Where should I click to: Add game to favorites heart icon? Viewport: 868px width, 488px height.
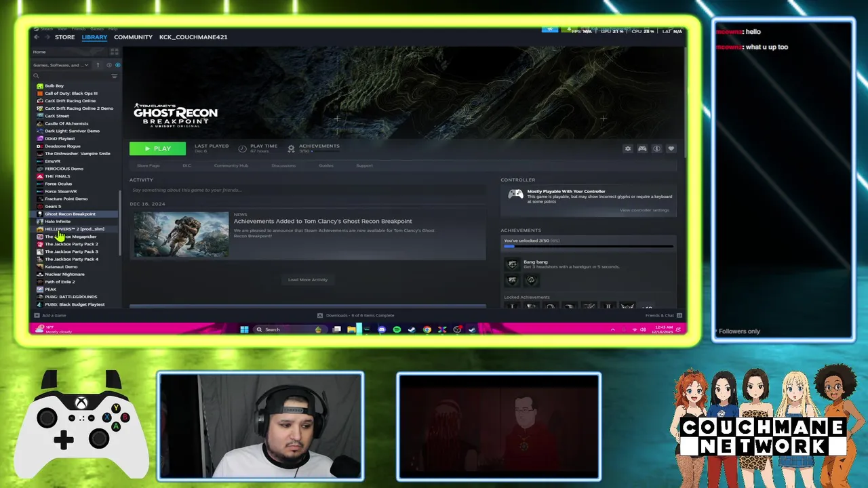671,148
